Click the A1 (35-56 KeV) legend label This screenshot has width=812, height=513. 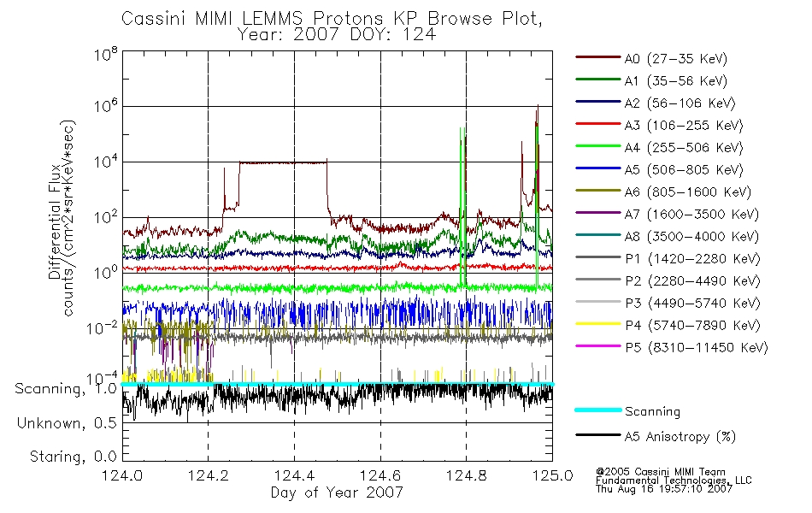click(x=676, y=81)
